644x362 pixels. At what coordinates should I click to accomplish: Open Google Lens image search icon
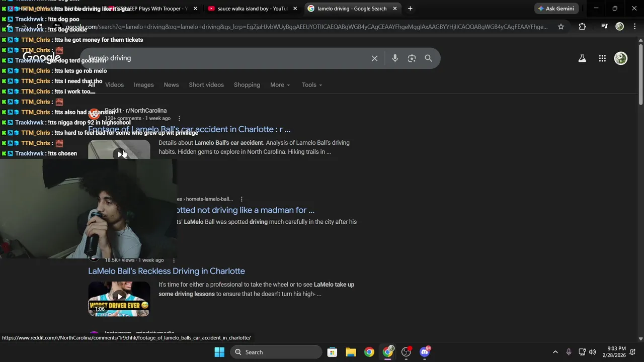pos(412,58)
